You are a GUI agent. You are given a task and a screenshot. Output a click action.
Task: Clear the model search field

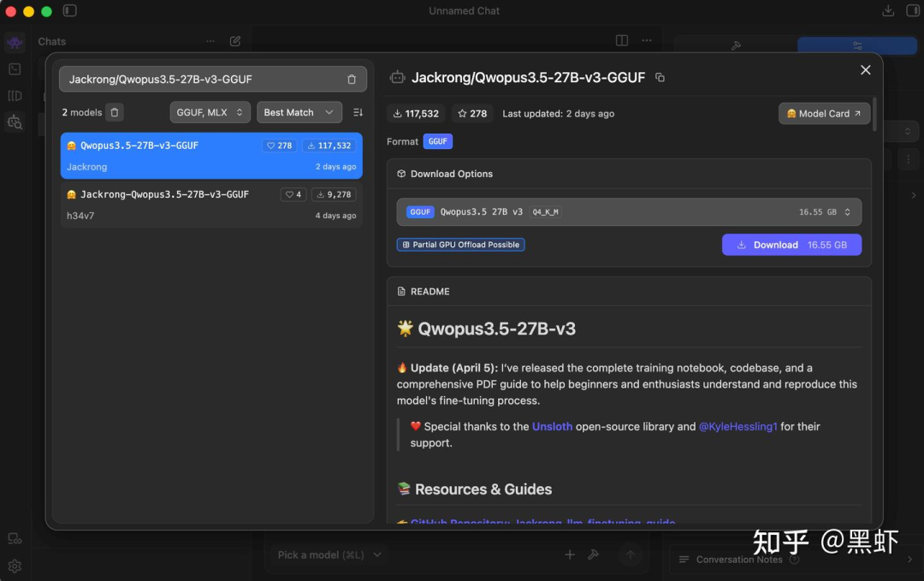coord(352,80)
